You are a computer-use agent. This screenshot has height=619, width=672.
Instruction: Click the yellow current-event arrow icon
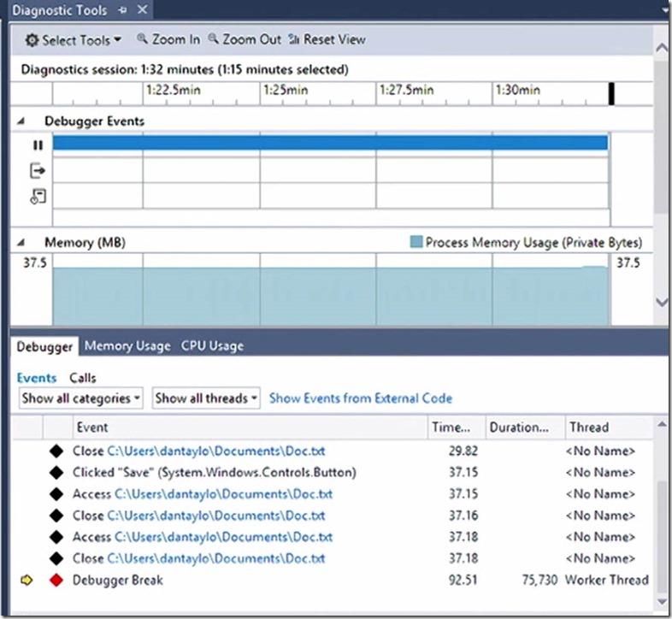click(27, 581)
